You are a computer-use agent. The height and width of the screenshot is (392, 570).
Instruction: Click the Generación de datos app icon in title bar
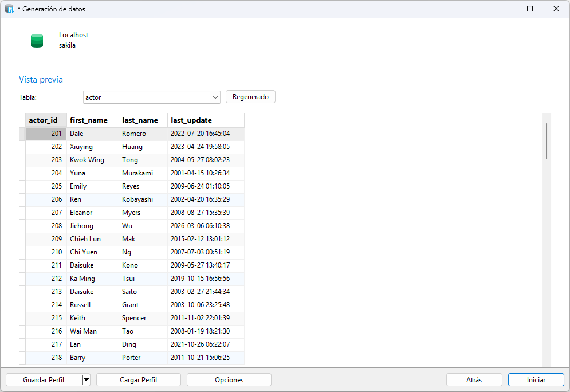(9, 9)
